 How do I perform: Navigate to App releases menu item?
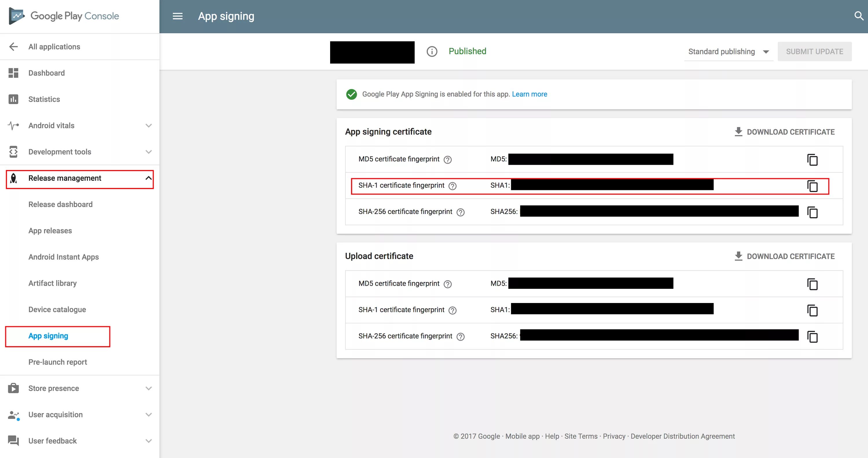(50, 230)
